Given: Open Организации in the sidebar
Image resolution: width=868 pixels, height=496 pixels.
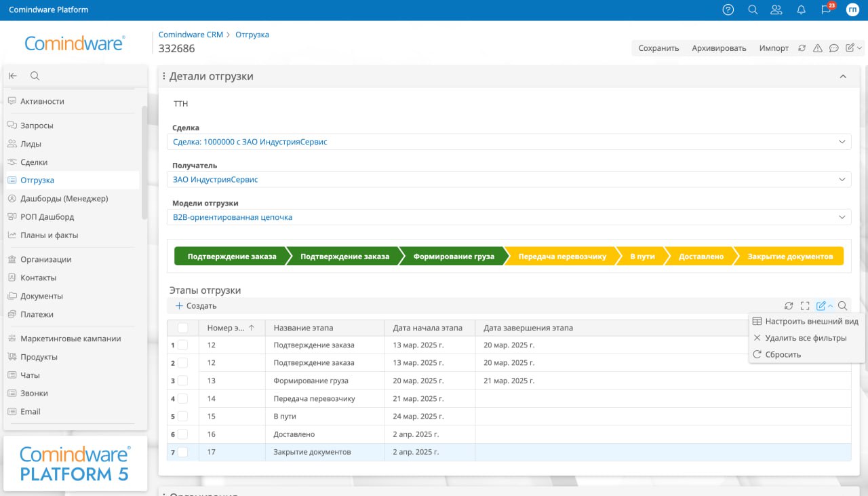Looking at the screenshot, I should point(45,259).
